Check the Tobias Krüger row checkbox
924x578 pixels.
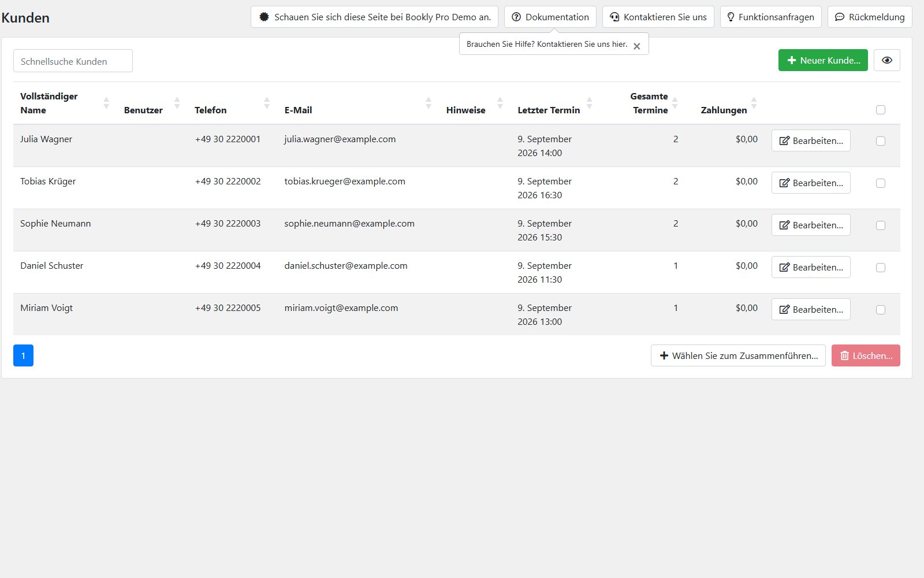pos(881,183)
